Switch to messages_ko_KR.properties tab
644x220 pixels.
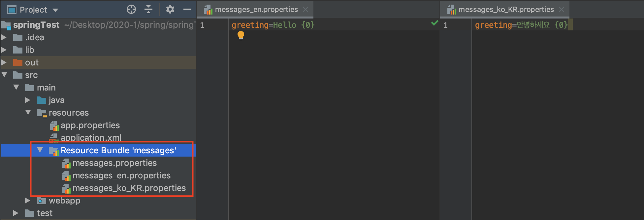click(500, 10)
